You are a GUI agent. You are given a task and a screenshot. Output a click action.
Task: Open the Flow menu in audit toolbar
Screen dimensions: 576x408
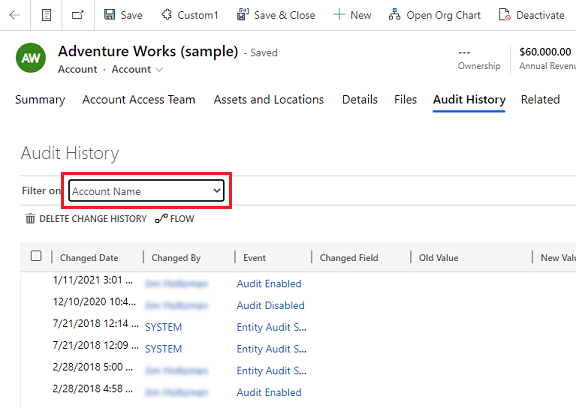pyautogui.click(x=174, y=219)
